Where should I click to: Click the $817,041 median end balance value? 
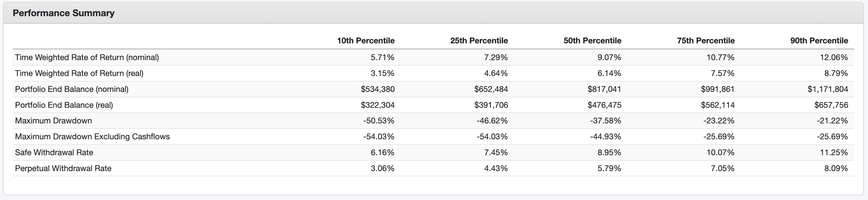604,89
